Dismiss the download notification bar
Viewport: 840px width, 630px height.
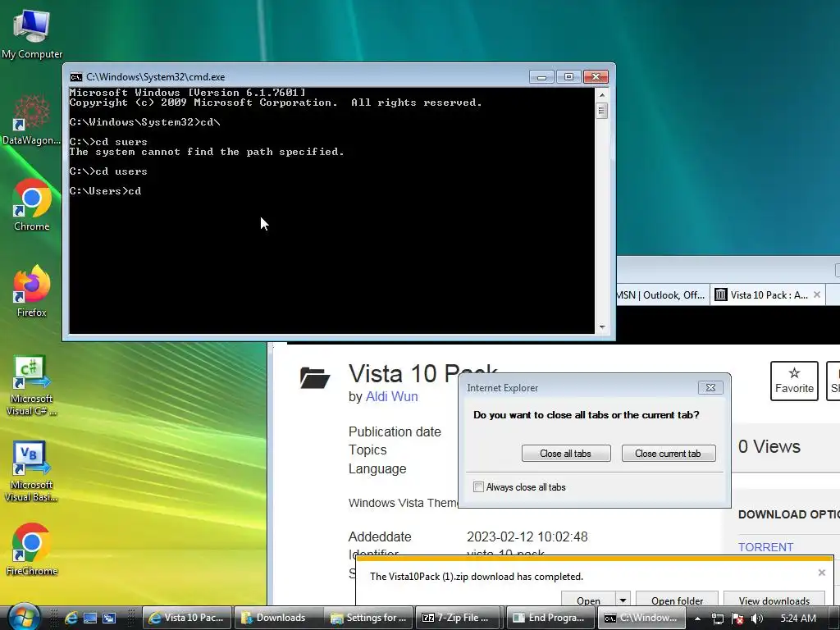click(x=822, y=573)
